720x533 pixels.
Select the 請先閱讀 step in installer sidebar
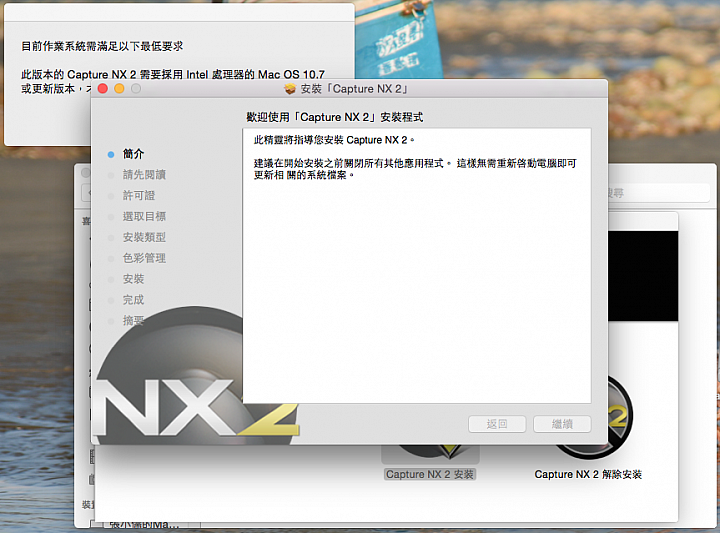144,174
